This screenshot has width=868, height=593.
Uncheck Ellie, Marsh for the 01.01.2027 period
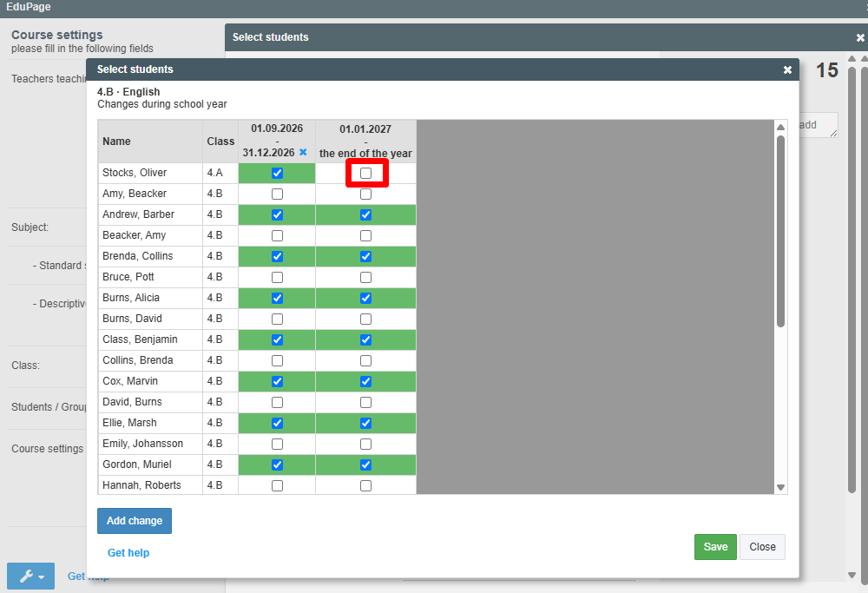366,423
